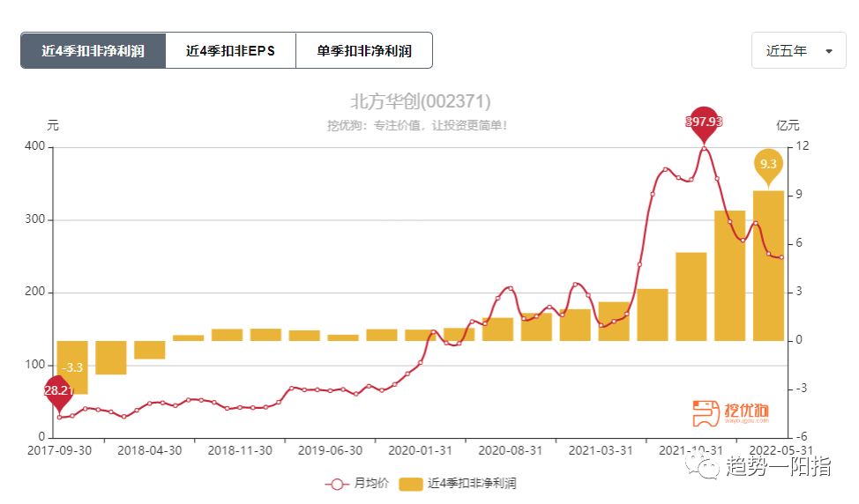
Task: Click the left axis value 200
Action: pos(35,292)
